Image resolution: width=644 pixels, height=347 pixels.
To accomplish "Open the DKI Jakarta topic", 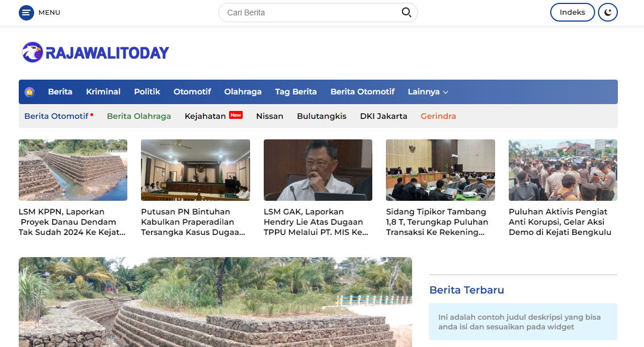I will pos(383,116).
